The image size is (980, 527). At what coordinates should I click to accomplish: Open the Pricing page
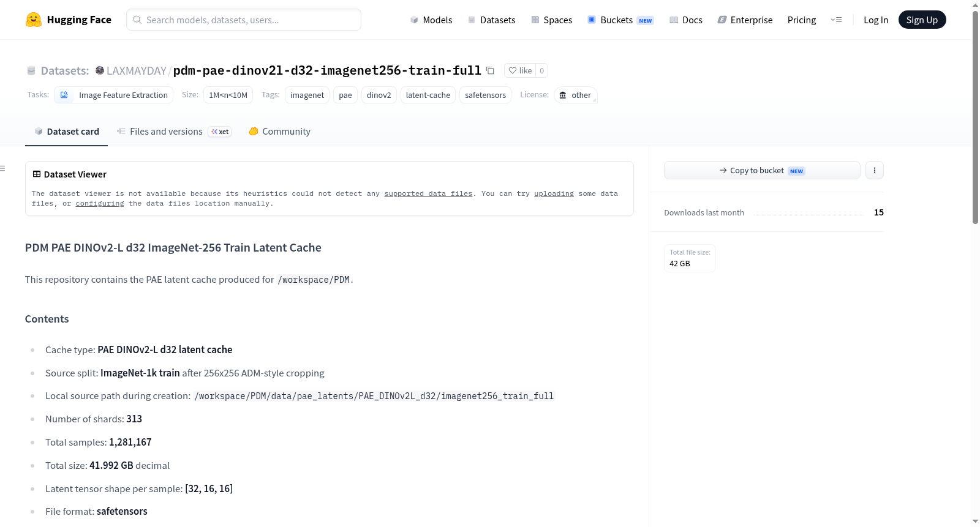point(802,20)
